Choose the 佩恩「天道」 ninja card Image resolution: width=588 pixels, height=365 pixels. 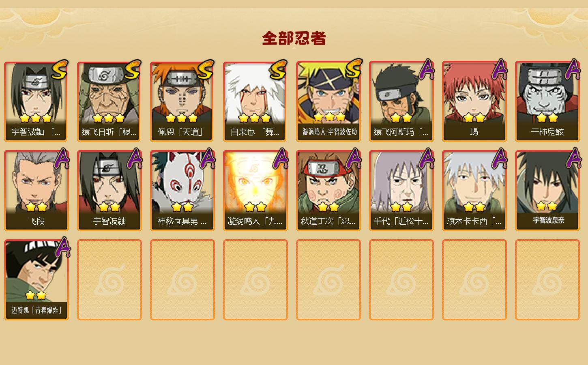182,101
